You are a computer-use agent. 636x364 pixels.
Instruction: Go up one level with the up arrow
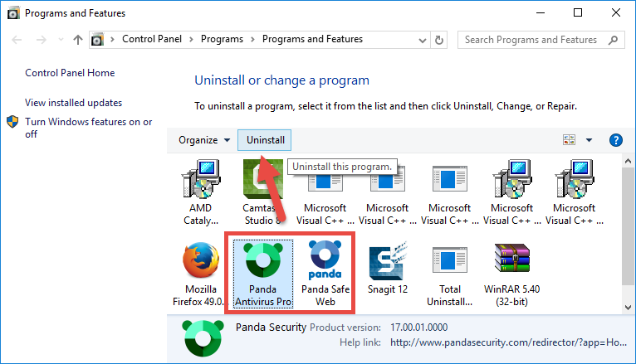coord(77,40)
